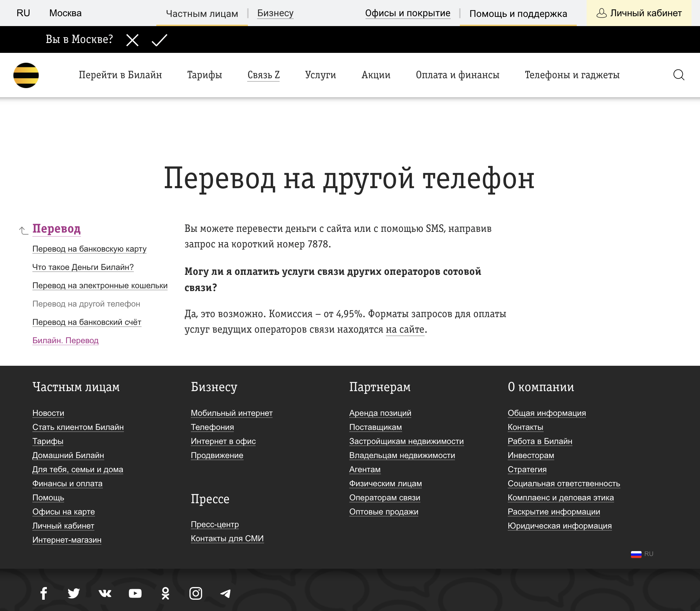Image resolution: width=700 pixels, height=611 pixels.
Task: Open the Twitter icon in footer
Action: [73, 593]
